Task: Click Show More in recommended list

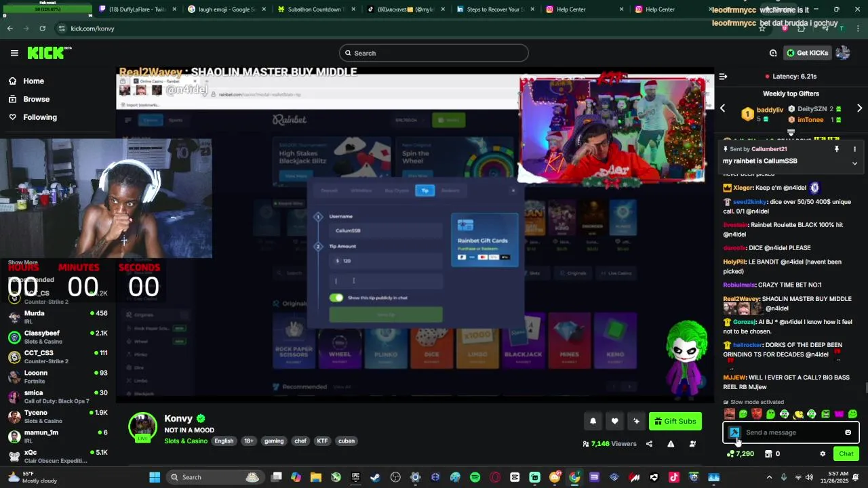Action: click(23, 262)
